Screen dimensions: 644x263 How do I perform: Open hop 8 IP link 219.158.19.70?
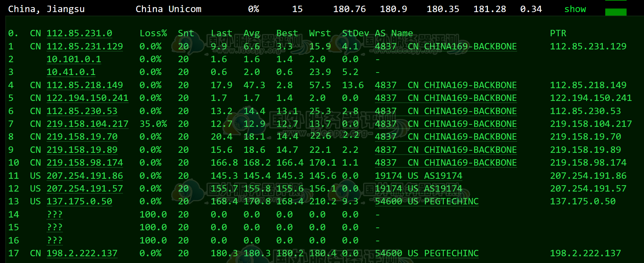tap(82, 137)
